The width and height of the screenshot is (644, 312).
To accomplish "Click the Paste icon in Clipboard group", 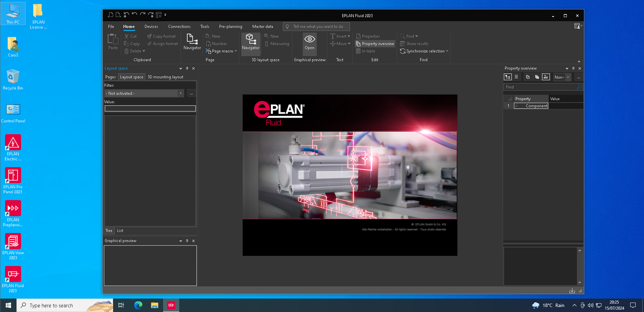I will [113, 42].
